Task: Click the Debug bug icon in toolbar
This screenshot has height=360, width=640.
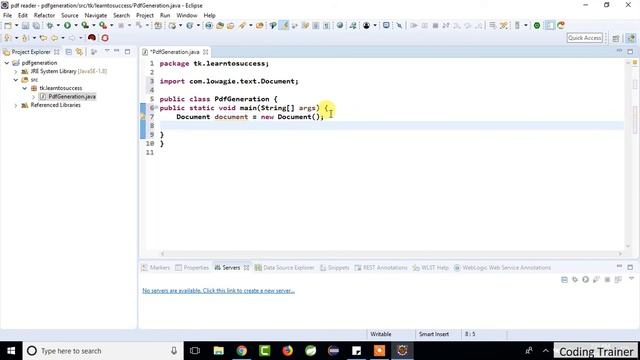Action: (x=50, y=26)
